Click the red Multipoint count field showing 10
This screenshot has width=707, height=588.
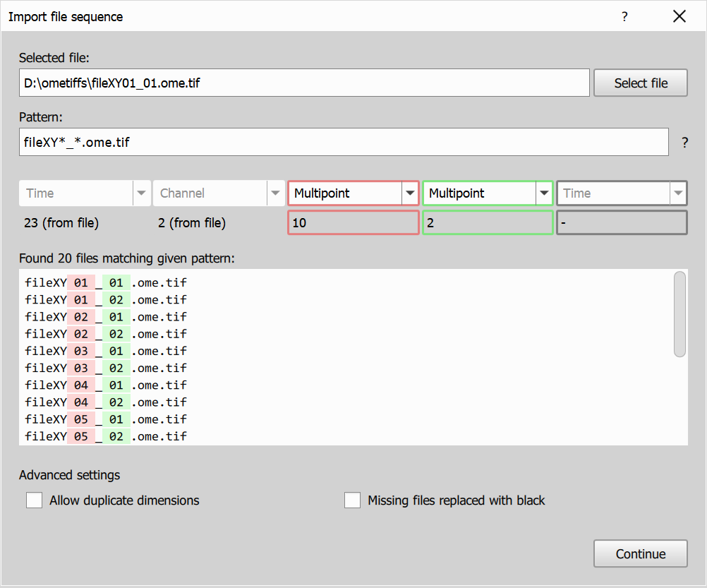tap(353, 222)
